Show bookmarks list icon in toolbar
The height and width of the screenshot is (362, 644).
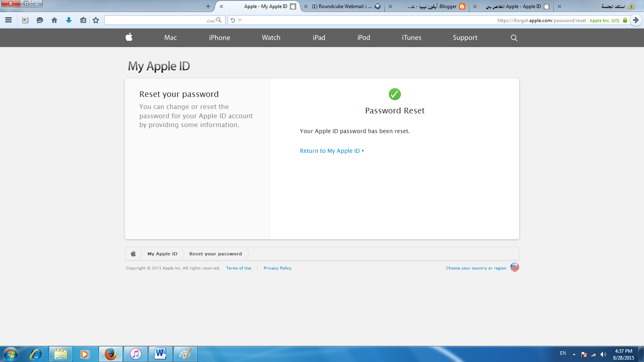(83, 20)
